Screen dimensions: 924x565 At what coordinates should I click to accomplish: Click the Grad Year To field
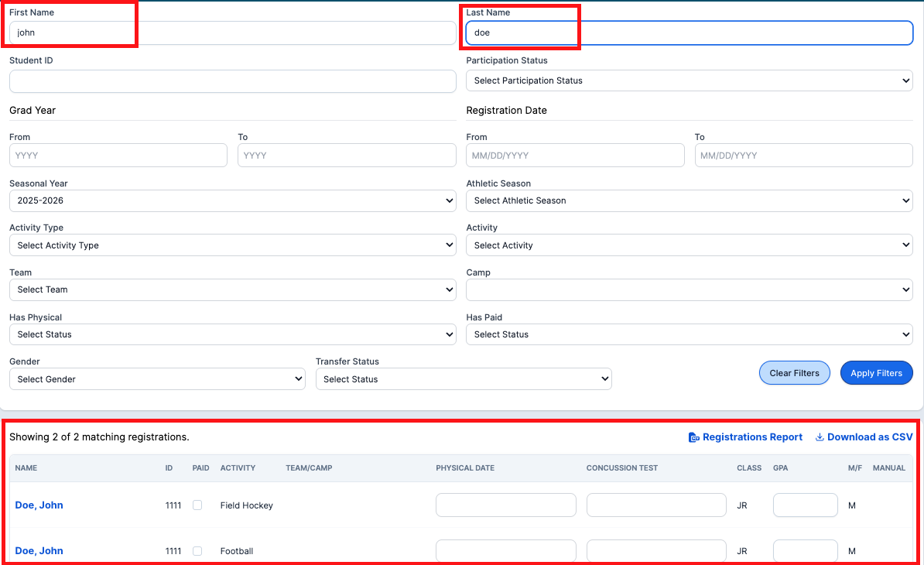tap(347, 156)
